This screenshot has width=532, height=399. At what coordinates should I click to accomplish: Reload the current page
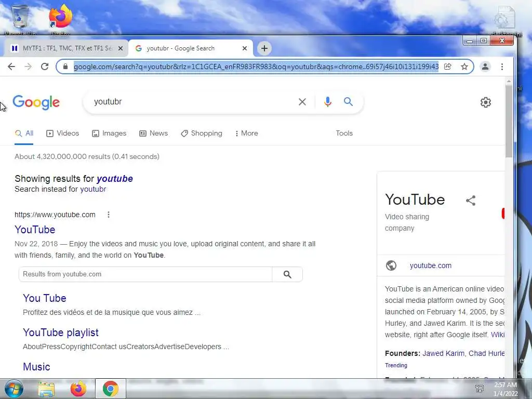tap(45, 66)
